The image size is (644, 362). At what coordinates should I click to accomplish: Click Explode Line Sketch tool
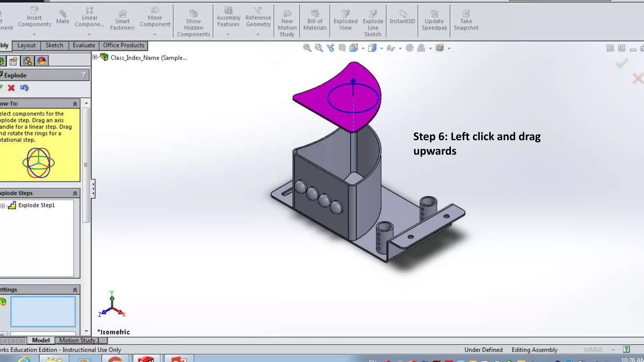pos(373,24)
